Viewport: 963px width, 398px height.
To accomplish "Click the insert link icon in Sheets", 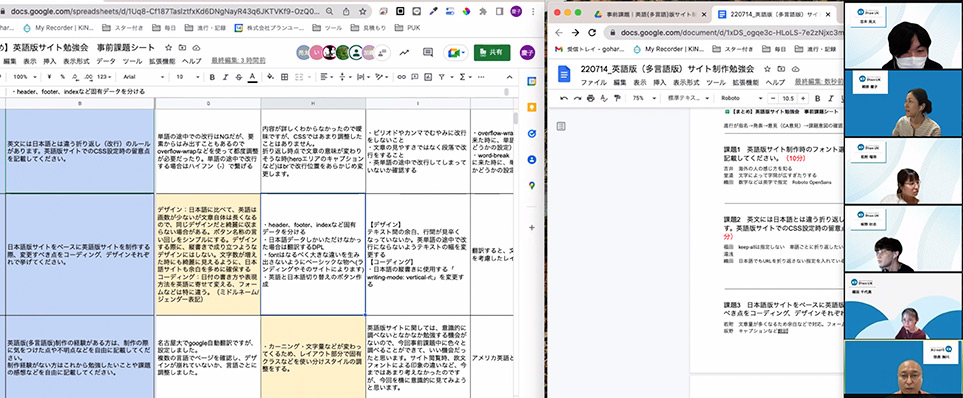I will pyautogui.click(x=402, y=77).
